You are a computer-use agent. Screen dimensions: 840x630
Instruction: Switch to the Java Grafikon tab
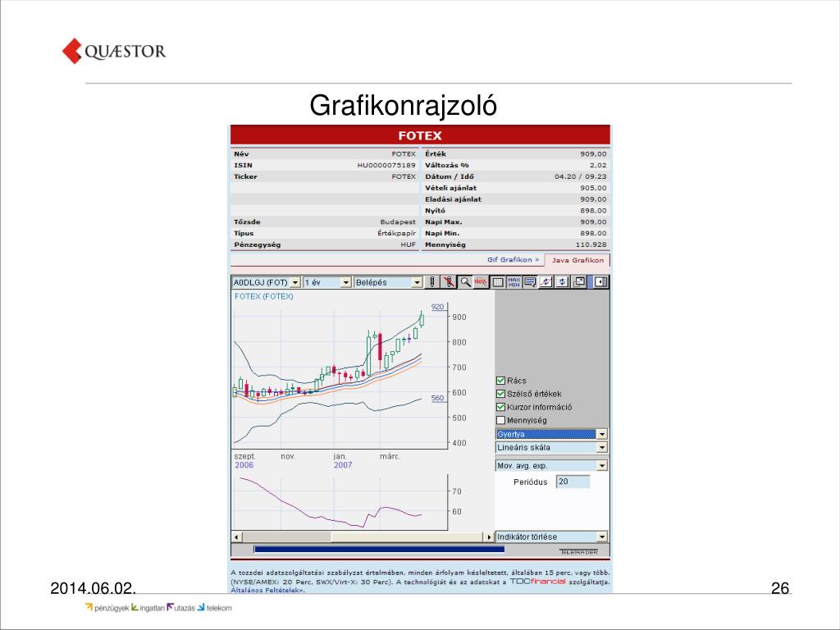(x=577, y=260)
